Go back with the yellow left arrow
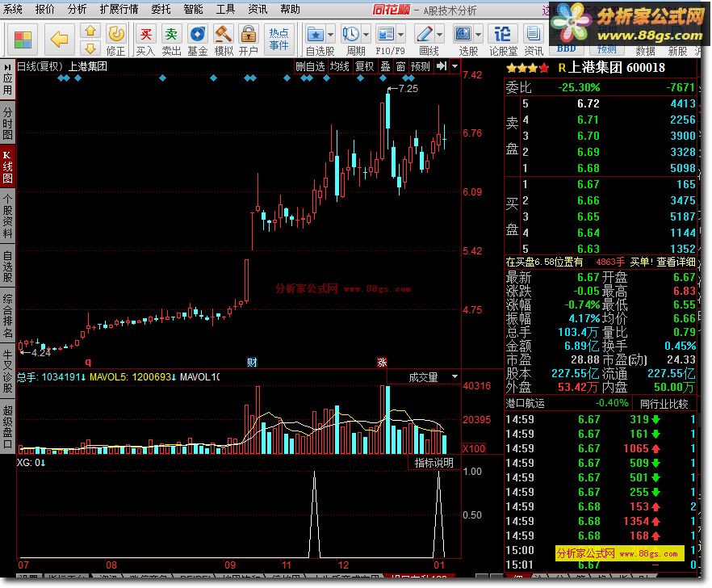 point(59,40)
